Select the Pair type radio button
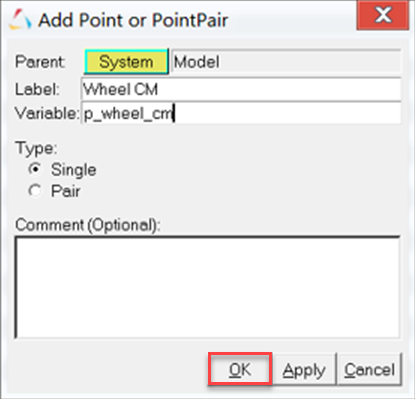Viewport: 415px width, 399px height. (x=35, y=191)
